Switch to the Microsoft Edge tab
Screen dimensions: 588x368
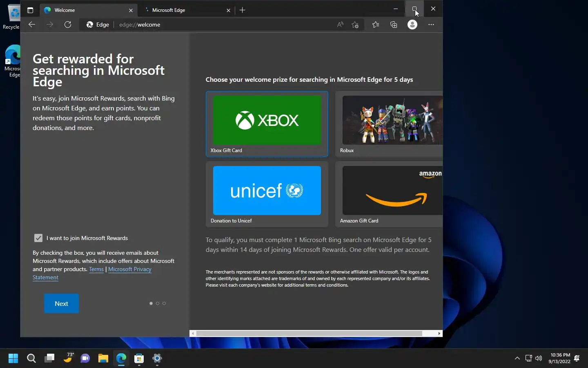[x=186, y=10]
